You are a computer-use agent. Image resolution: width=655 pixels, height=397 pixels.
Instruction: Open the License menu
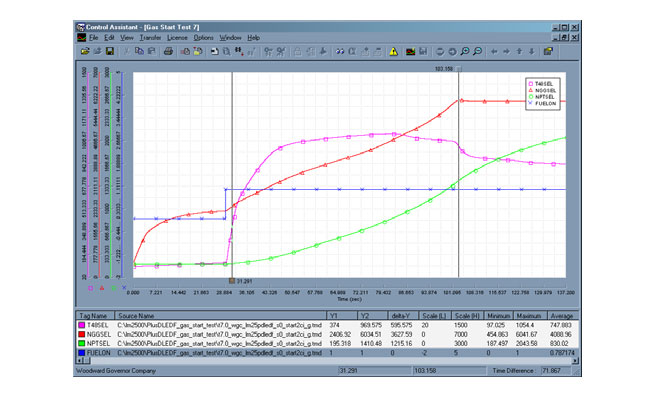[177, 38]
